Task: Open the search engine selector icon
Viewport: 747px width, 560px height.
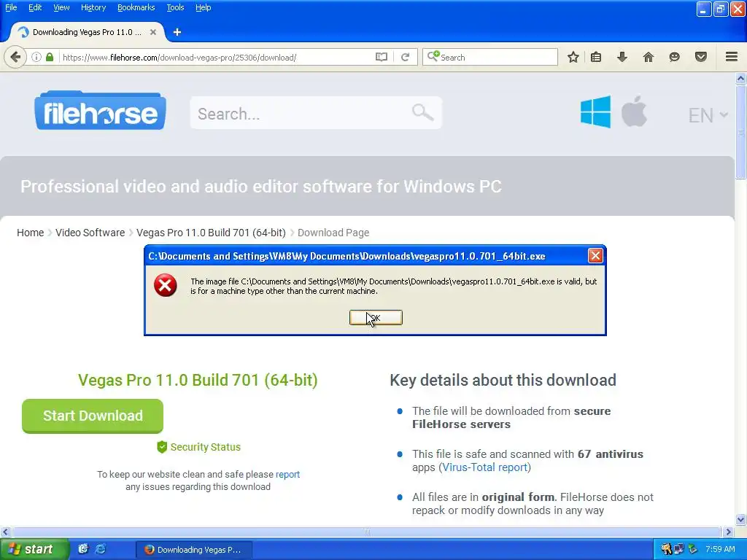Action: [x=433, y=57]
